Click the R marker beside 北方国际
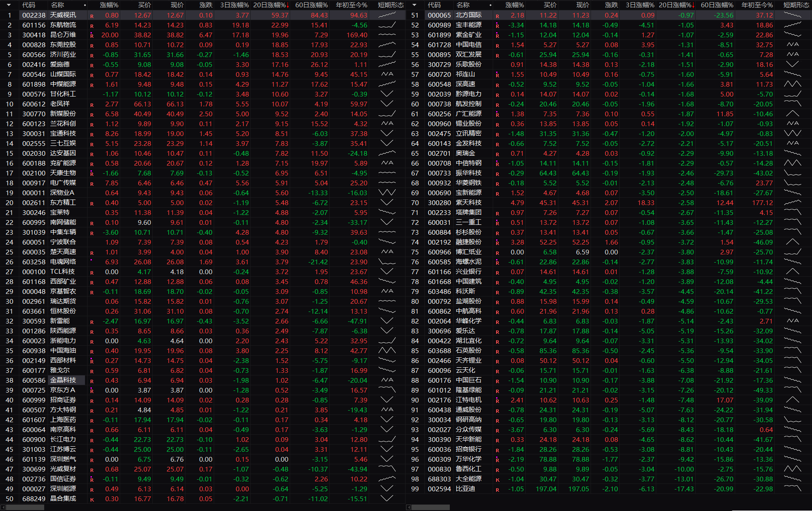Image resolution: width=812 pixels, height=511 pixels. tap(497, 16)
